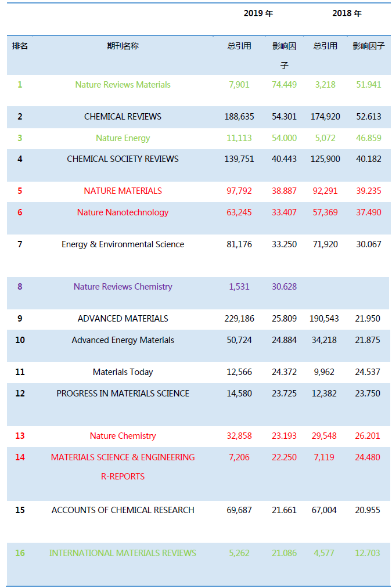Click the value 37.490
This screenshot has width=392, height=588.
tap(368, 212)
